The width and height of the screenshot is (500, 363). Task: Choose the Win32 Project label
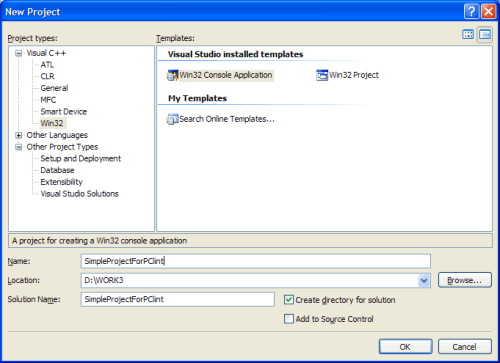[354, 75]
